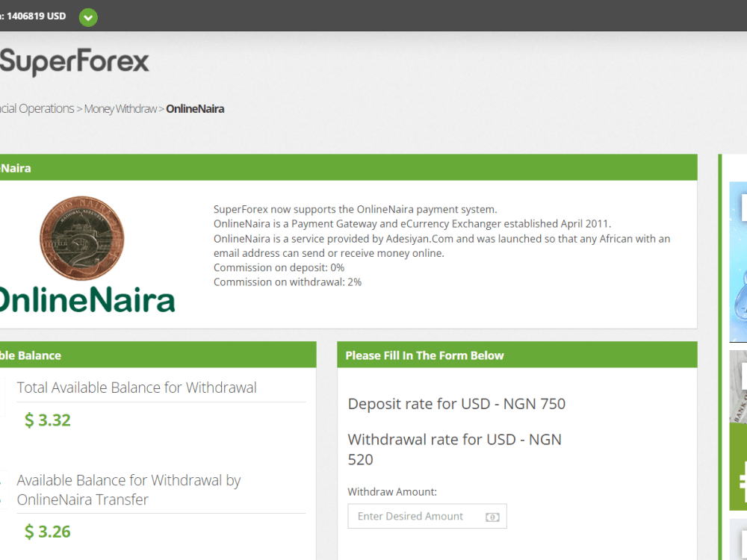Open the blue banner in right sidebar
The height and width of the screenshot is (560, 747).
point(738,261)
